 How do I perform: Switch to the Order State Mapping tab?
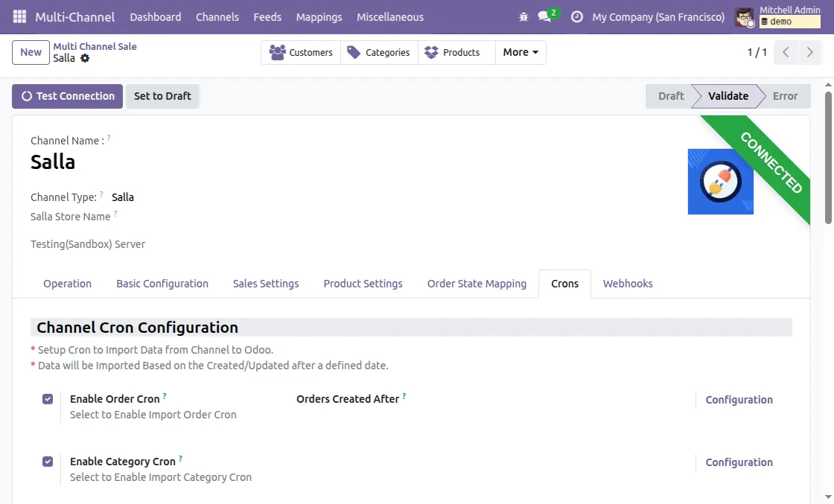pos(477,284)
